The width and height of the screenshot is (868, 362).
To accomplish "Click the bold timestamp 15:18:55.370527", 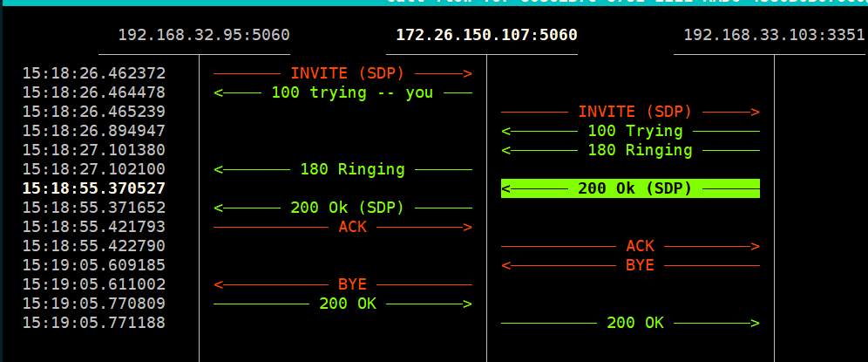I will 94,188.
